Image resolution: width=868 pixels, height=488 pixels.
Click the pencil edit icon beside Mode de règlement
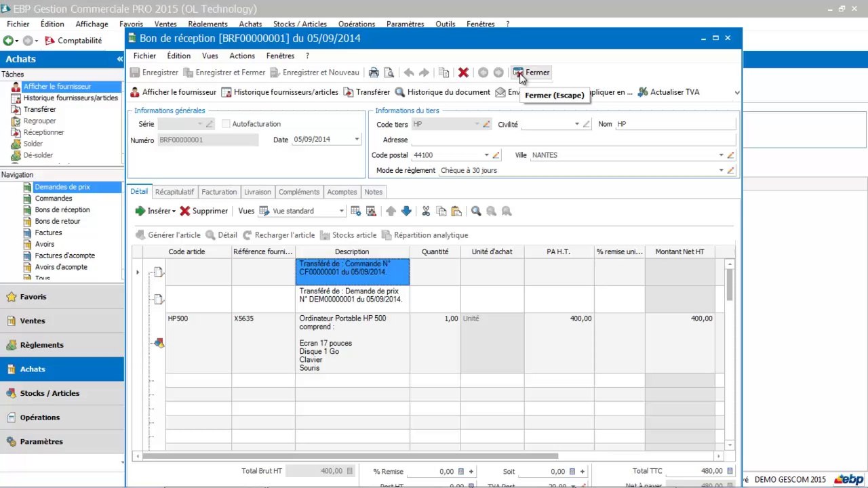(731, 171)
